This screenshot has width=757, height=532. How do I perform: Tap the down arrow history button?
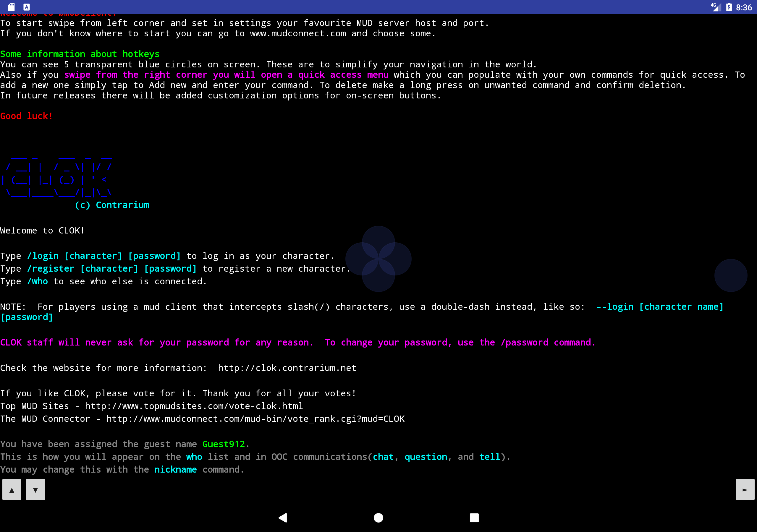coord(35,489)
